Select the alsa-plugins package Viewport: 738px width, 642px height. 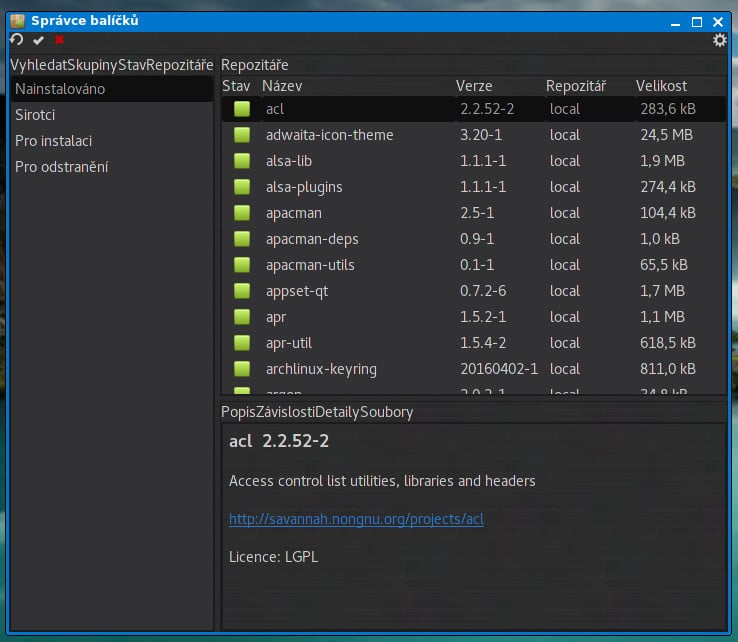tap(304, 187)
